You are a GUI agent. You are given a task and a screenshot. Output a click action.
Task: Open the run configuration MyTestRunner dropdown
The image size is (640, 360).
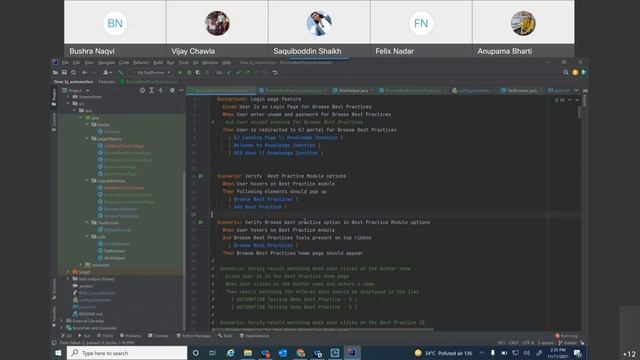(151, 72)
